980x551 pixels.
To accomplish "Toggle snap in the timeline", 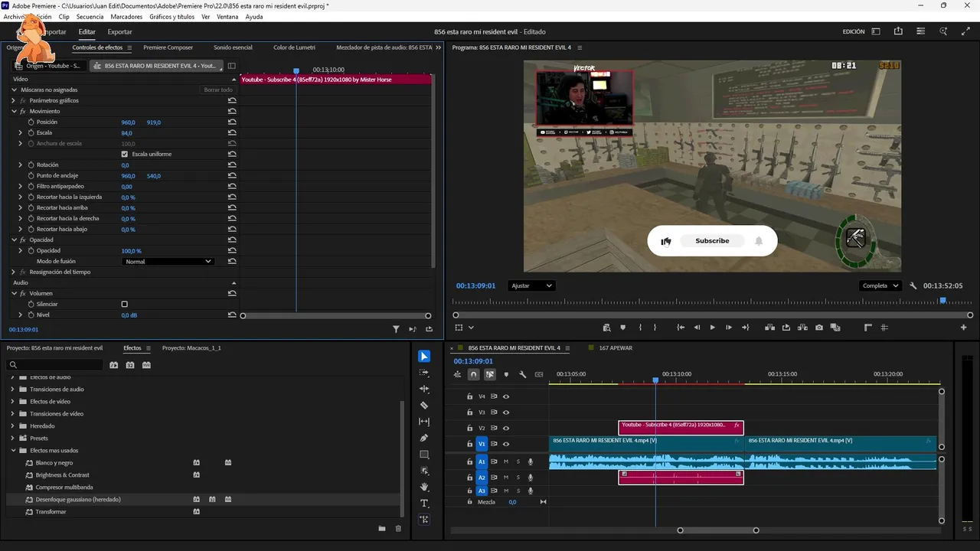I will coord(474,374).
